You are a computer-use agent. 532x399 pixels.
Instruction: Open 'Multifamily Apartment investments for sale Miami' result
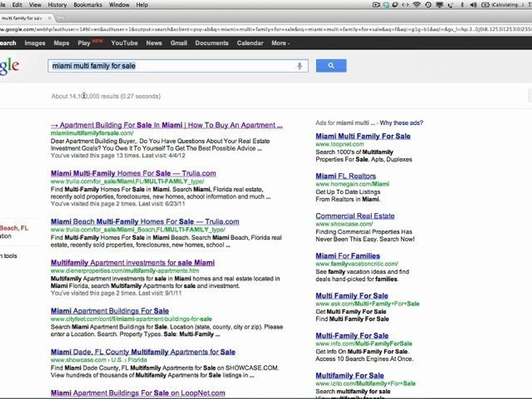[132, 263]
